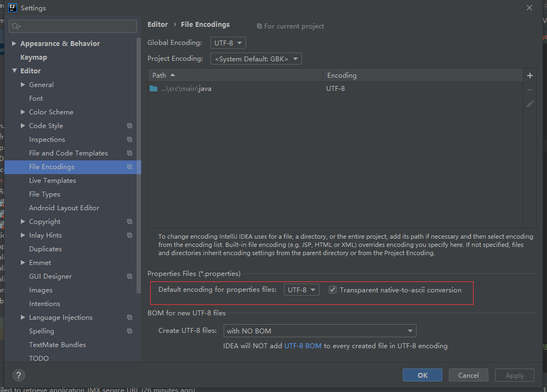This screenshot has height=392, width=547.
Task: Open the Create UTF-8 files dropdown
Action: coord(320,331)
